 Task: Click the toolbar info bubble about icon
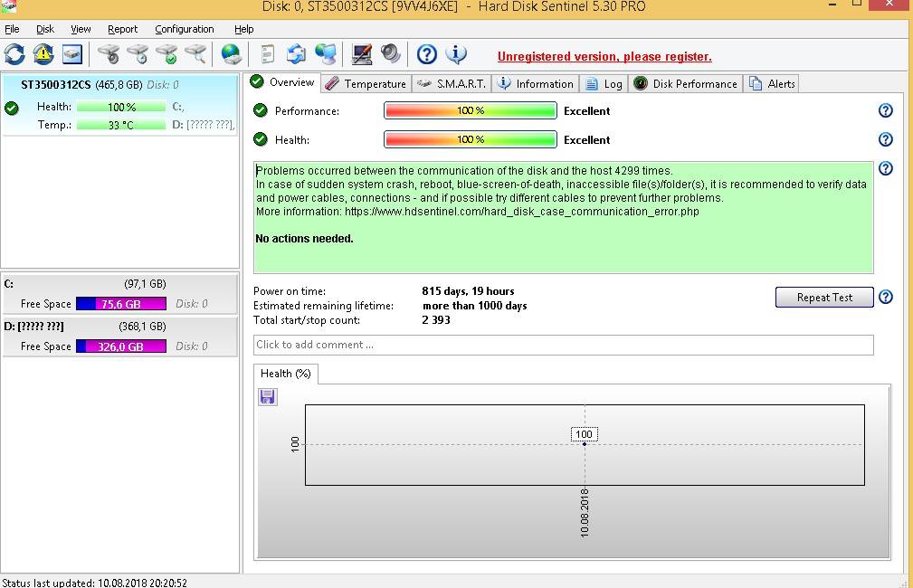(456, 54)
